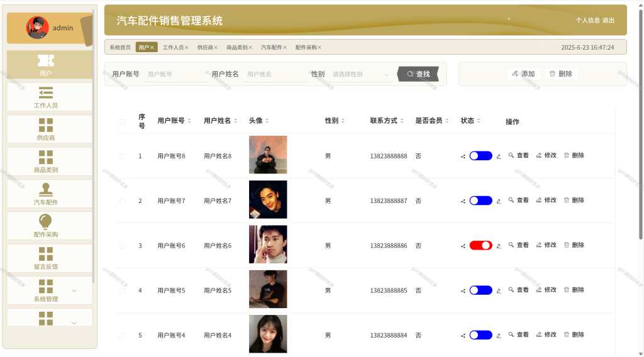Switch off the red status toggle for 用户账号6
Image resolution: width=644 pixels, height=357 pixels.
481,245
